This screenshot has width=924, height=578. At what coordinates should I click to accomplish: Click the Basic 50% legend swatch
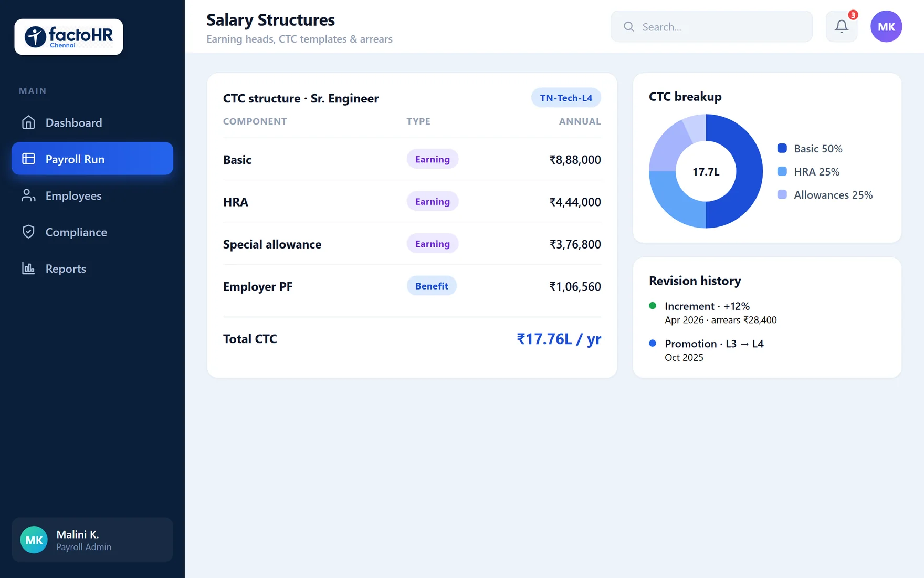pyautogui.click(x=782, y=148)
